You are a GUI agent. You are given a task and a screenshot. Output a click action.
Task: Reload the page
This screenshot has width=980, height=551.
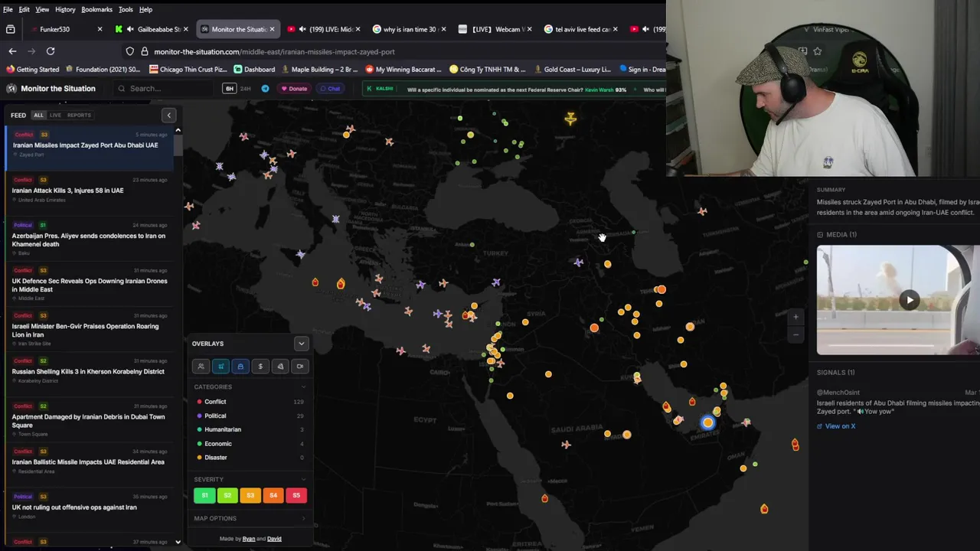[x=51, y=51]
